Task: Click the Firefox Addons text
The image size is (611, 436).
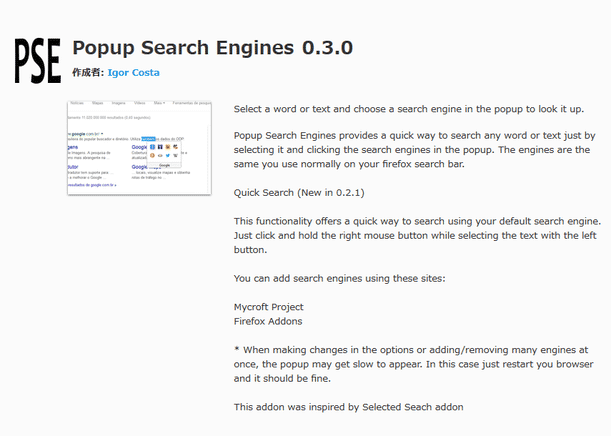Action: point(268,321)
